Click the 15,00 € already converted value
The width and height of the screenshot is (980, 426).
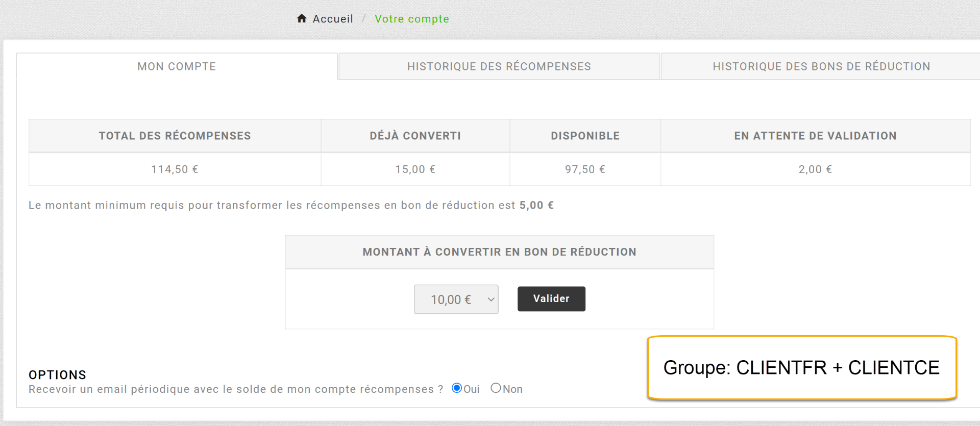415,169
